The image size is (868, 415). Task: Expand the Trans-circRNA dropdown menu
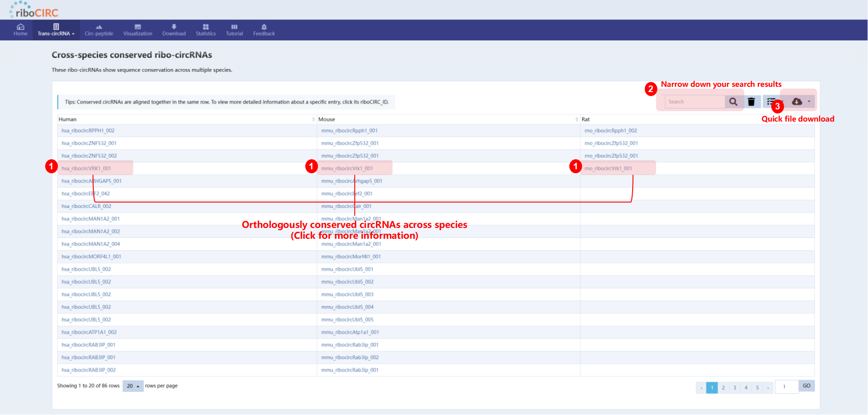click(x=56, y=30)
